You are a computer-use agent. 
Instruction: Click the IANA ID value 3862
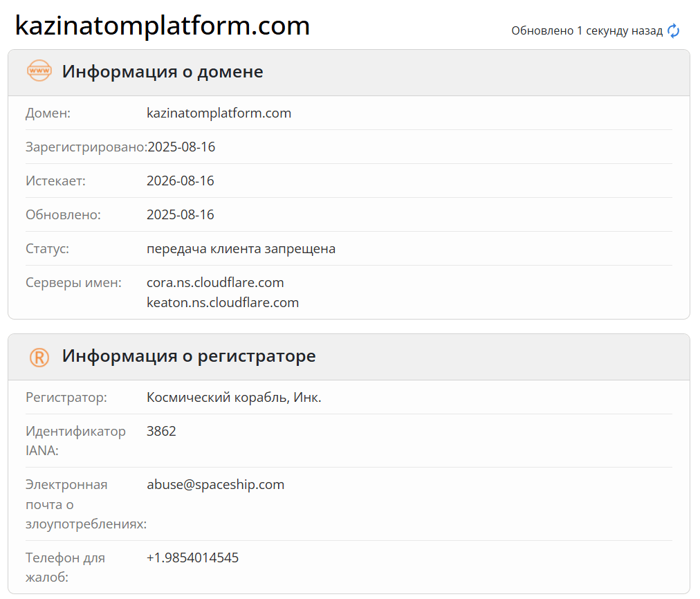click(161, 431)
